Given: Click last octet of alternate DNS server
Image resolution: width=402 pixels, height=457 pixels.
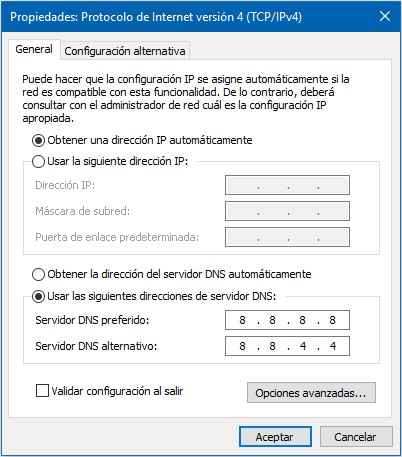Looking at the screenshot, I should point(333,346).
